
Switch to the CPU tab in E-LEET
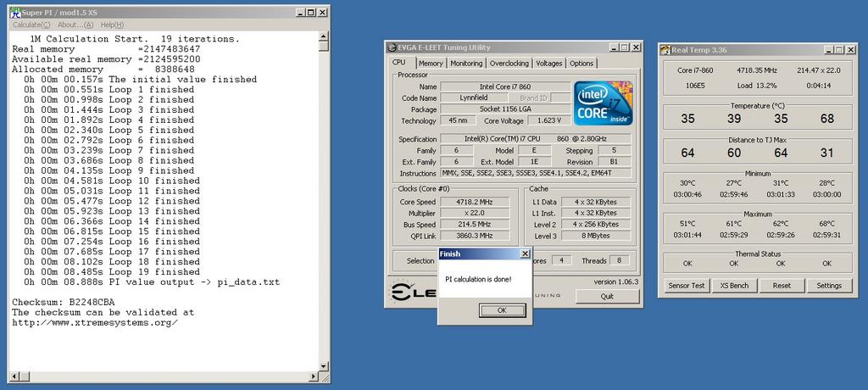pyautogui.click(x=399, y=63)
